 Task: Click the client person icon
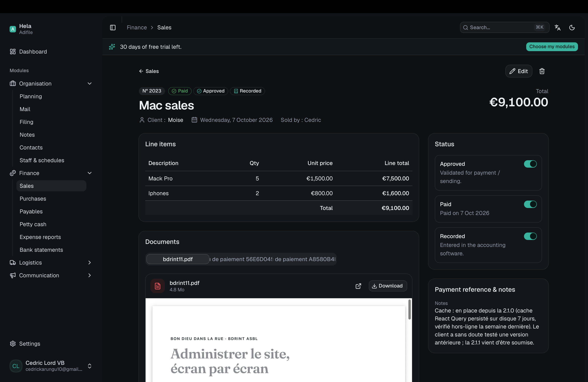142,120
